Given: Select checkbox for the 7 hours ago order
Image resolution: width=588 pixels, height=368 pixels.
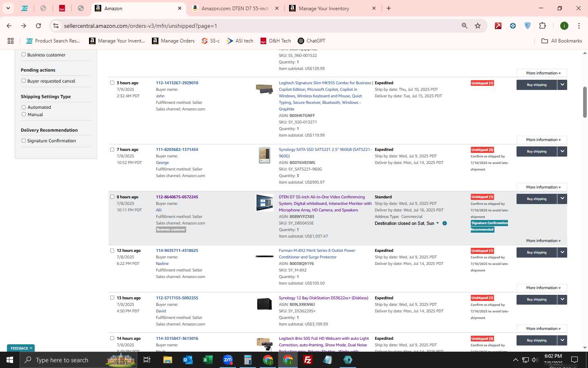Looking at the screenshot, I should [112, 149].
